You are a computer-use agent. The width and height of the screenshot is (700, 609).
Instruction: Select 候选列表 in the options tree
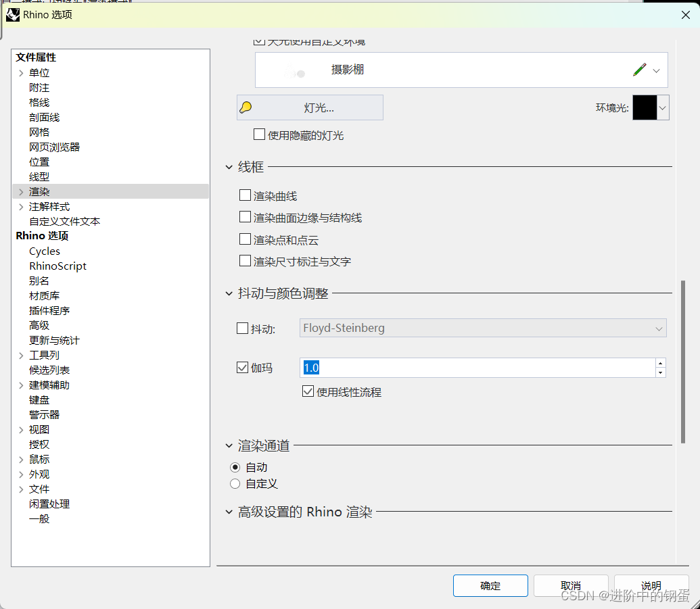tap(49, 370)
